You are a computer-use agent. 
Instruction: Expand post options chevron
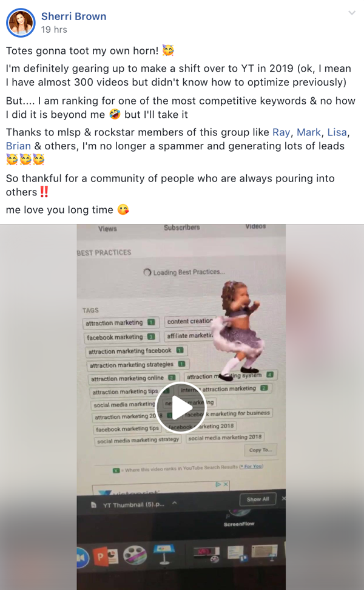352,13
